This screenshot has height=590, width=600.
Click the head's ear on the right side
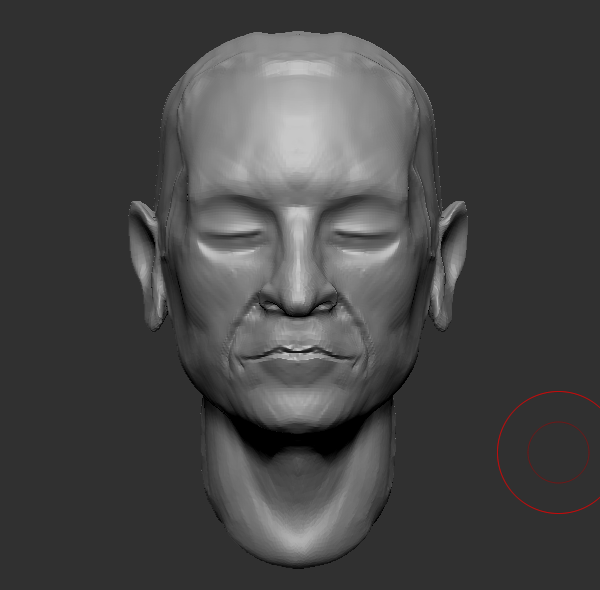click(448, 265)
